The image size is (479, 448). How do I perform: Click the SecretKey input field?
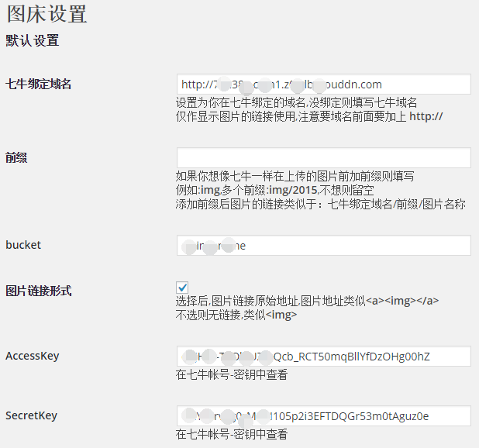(323, 416)
